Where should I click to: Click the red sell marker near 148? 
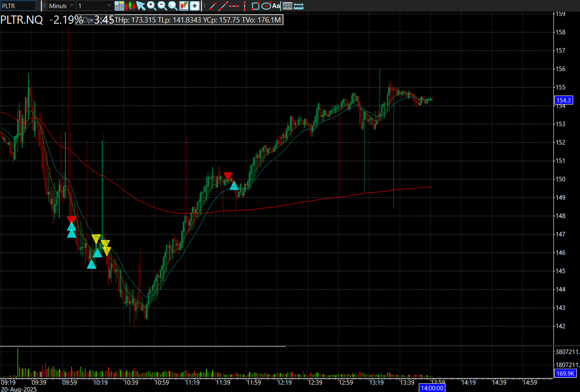click(x=72, y=220)
